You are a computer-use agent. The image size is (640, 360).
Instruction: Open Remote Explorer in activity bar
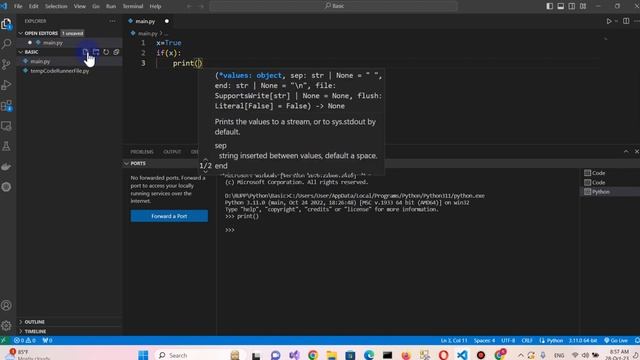pos(6,126)
